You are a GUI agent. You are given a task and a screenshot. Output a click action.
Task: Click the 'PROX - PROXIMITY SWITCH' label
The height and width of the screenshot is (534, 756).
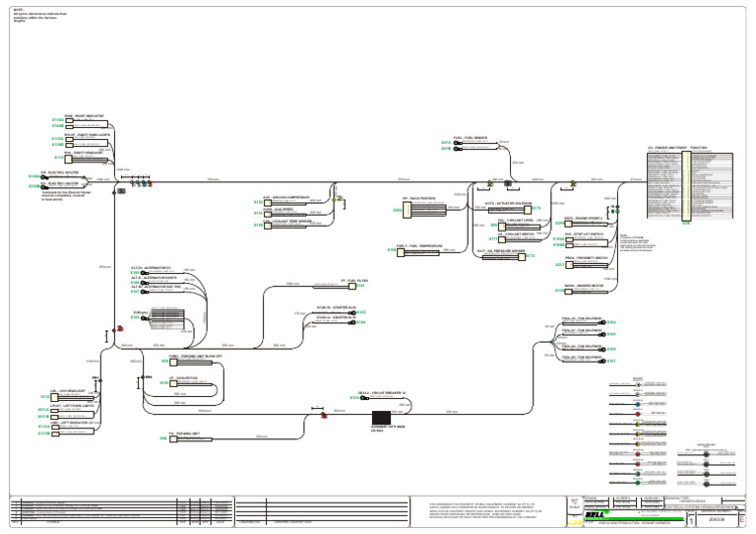click(x=587, y=258)
